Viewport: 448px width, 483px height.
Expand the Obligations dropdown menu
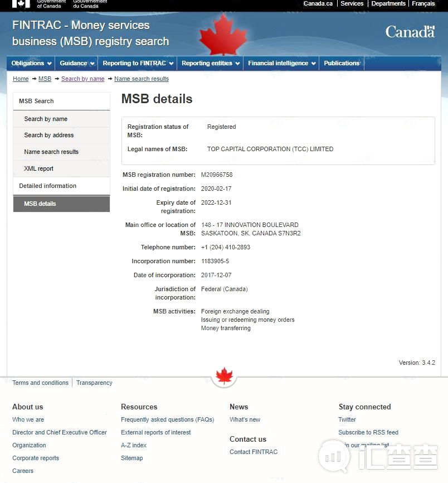click(x=31, y=63)
